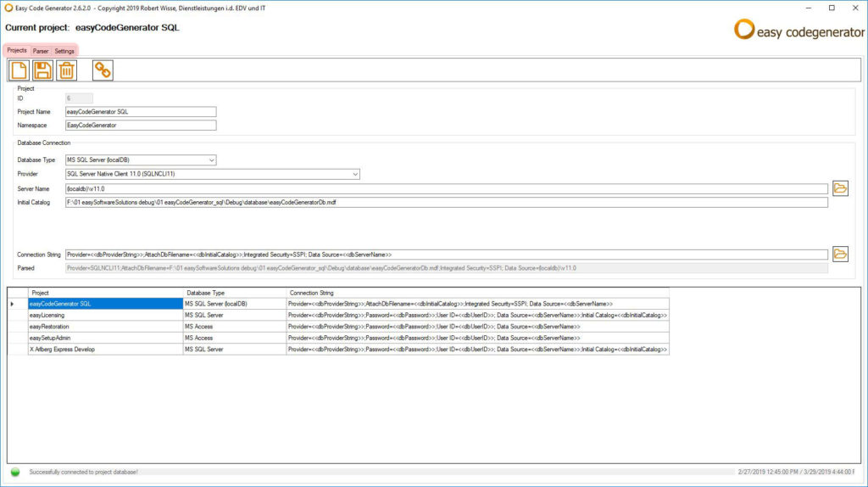Delete the project with the trash can icon
The height and width of the screenshot is (487, 868).
coord(66,70)
